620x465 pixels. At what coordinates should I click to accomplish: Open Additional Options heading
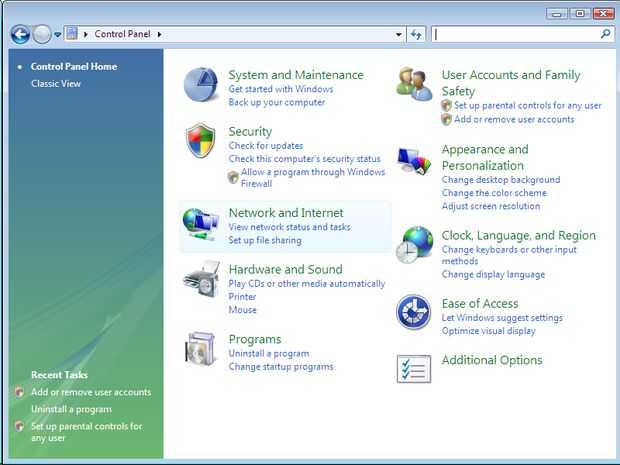coord(492,360)
